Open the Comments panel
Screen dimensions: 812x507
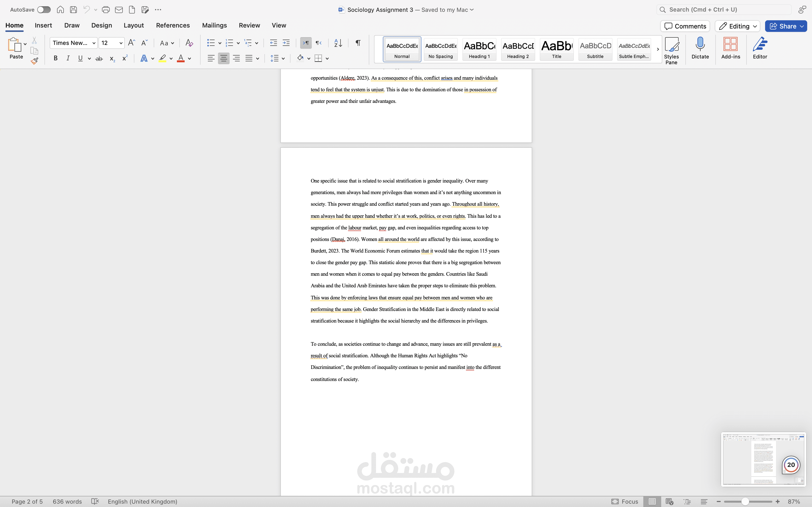tap(684, 26)
